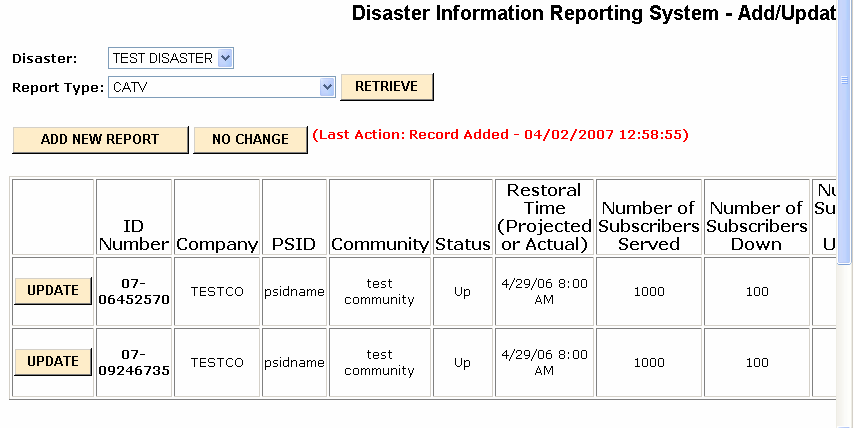This screenshot has width=854, height=428.
Task: Click the Restoral Time column header
Action: pos(544,217)
